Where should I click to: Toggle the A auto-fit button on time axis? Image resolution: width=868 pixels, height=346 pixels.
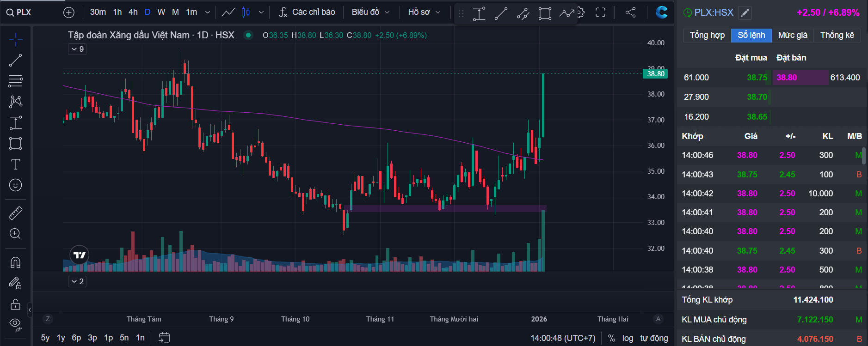659,319
